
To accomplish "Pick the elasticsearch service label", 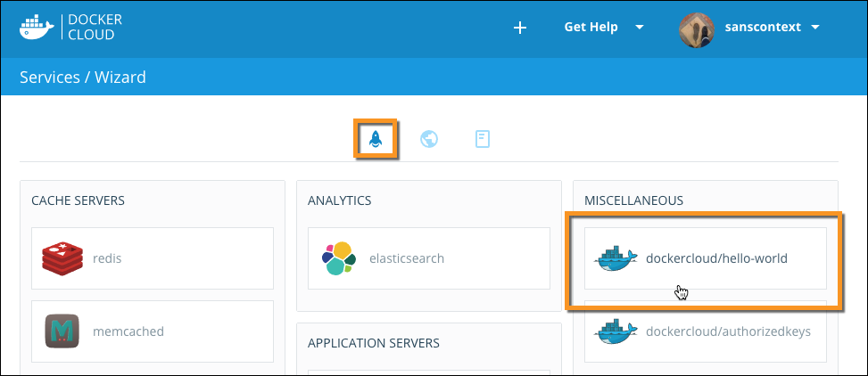I will click(406, 258).
